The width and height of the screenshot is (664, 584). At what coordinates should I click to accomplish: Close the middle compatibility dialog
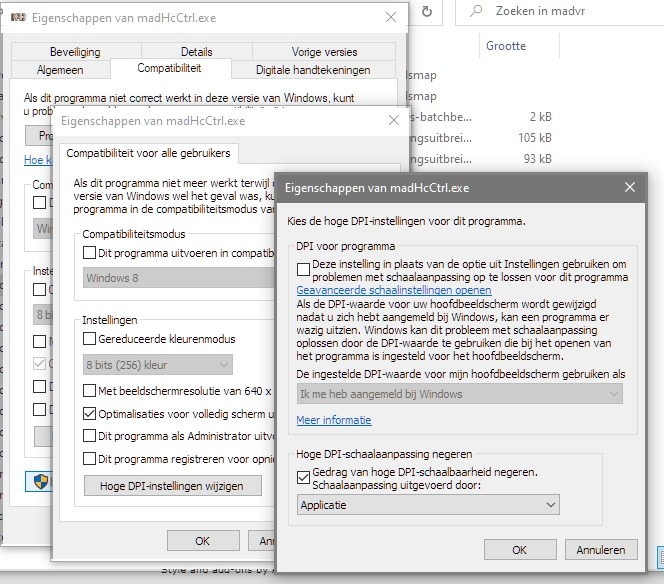click(x=394, y=120)
